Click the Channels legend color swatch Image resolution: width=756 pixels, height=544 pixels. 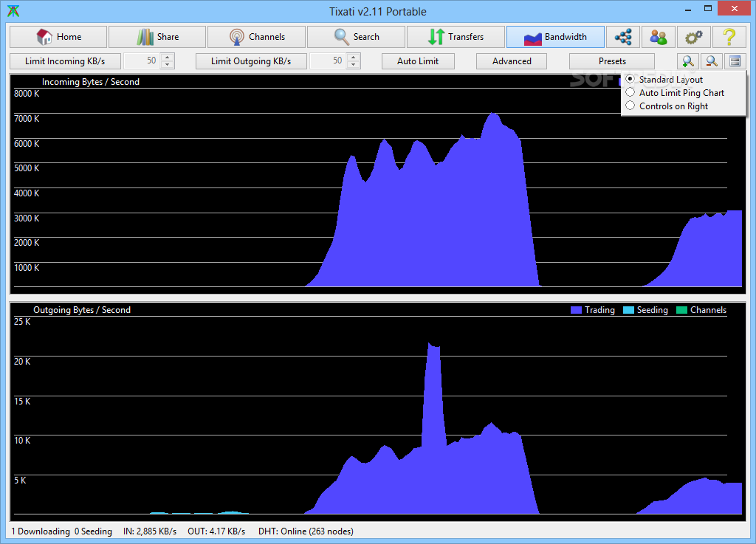tap(681, 310)
